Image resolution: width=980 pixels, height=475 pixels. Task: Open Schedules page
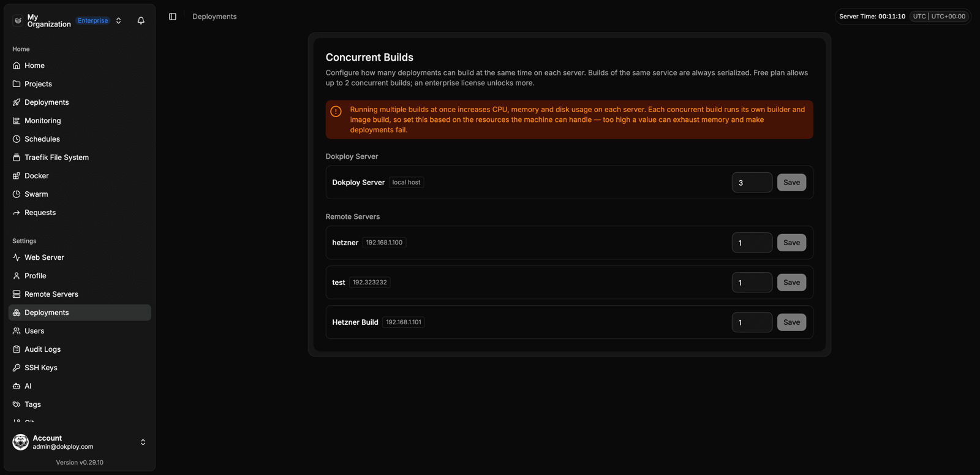click(x=80, y=139)
